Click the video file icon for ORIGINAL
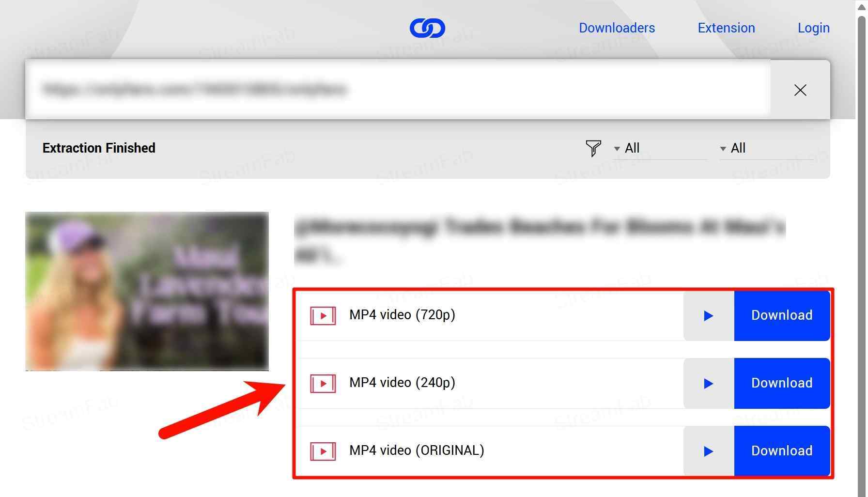This screenshot has width=868, height=497. (323, 451)
